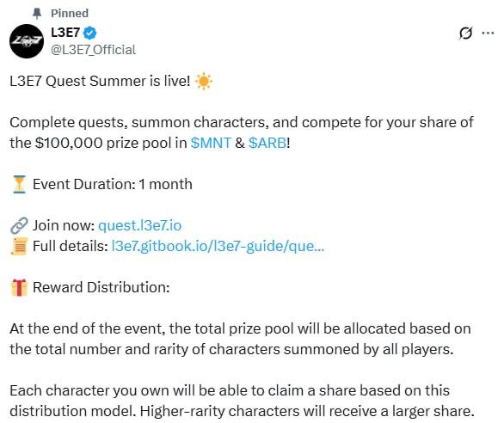Open the L3E7 display name
The width and height of the screenshot is (504, 423).
point(65,33)
